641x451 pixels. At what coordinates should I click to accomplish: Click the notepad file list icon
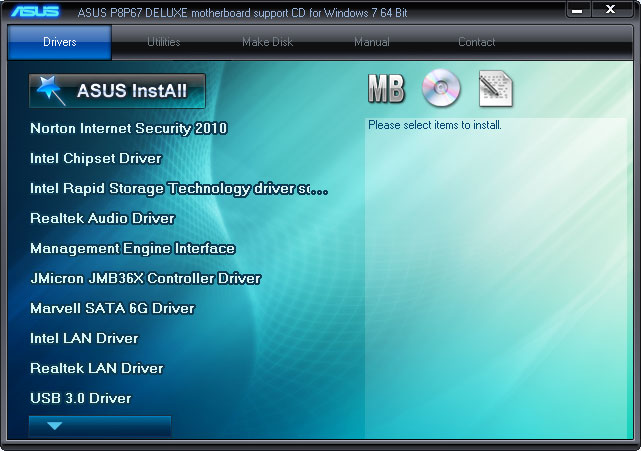[x=496, y=88]
